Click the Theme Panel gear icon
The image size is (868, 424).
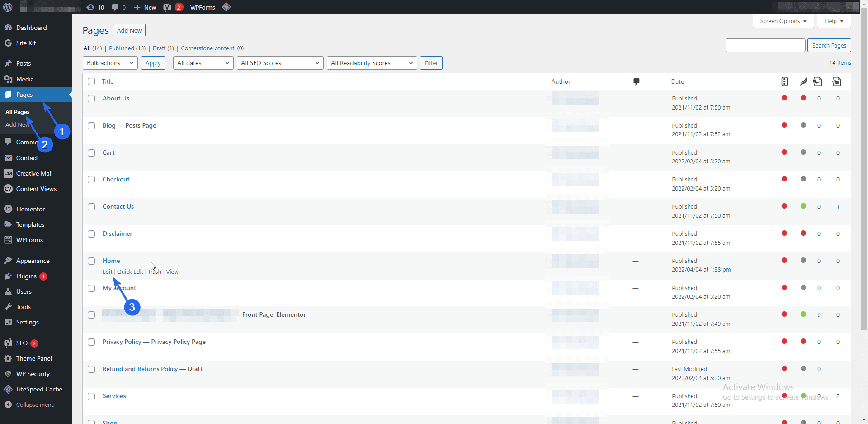8,358
